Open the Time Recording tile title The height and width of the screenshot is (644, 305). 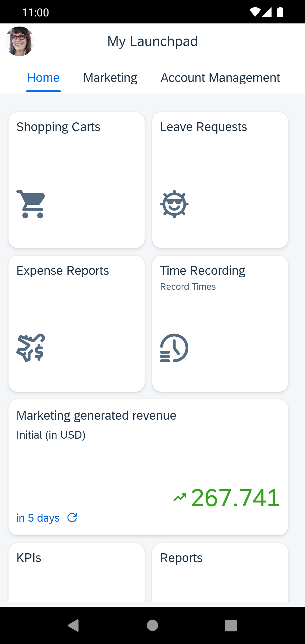click(202, 271)
